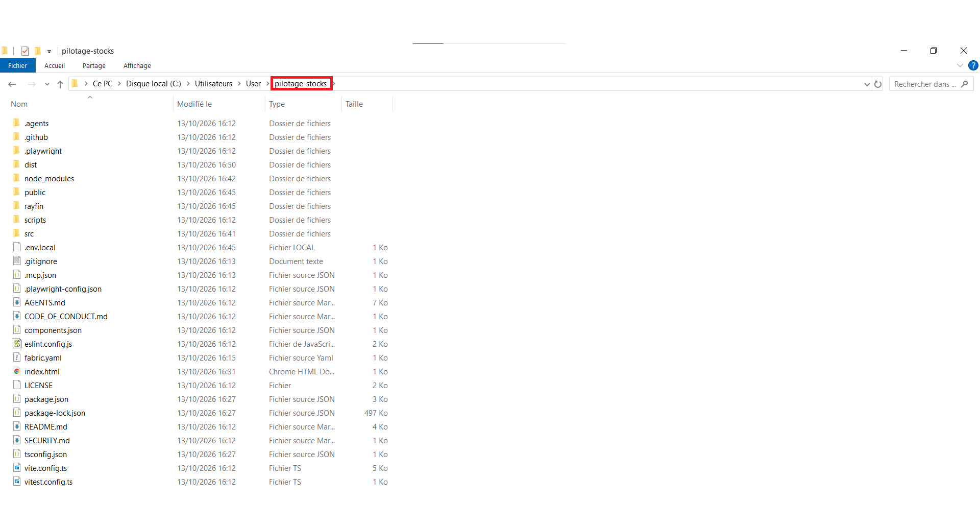The height and width of the screenshot is (525, 980).
Task: Select the eslint.config.js file icon
Action: point(17,344)
